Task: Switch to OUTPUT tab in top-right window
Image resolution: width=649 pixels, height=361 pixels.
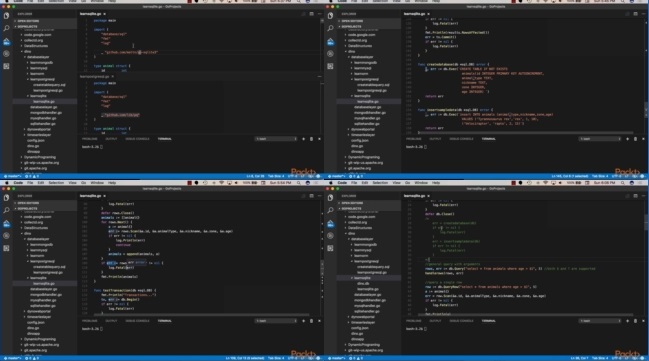Action: (435, 139)
